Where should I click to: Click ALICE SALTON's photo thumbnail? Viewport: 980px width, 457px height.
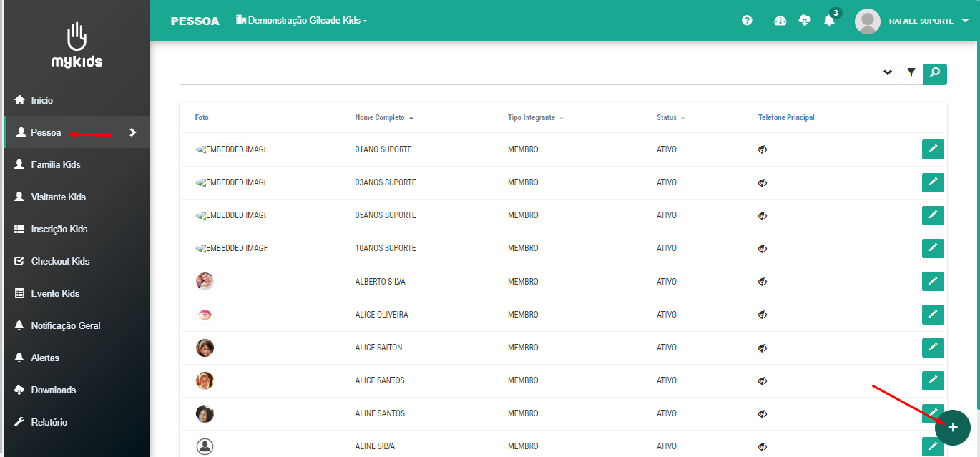coord(205,348)
